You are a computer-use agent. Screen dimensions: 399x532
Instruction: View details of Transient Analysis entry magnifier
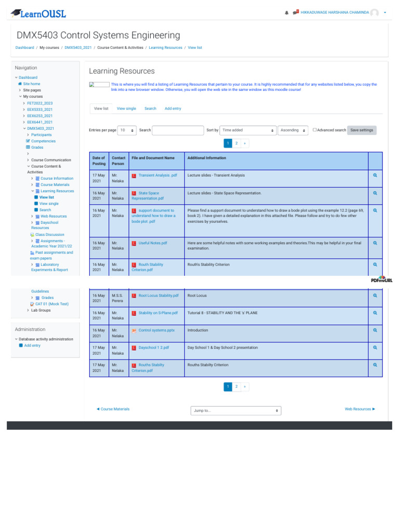(x=375, y=176)
